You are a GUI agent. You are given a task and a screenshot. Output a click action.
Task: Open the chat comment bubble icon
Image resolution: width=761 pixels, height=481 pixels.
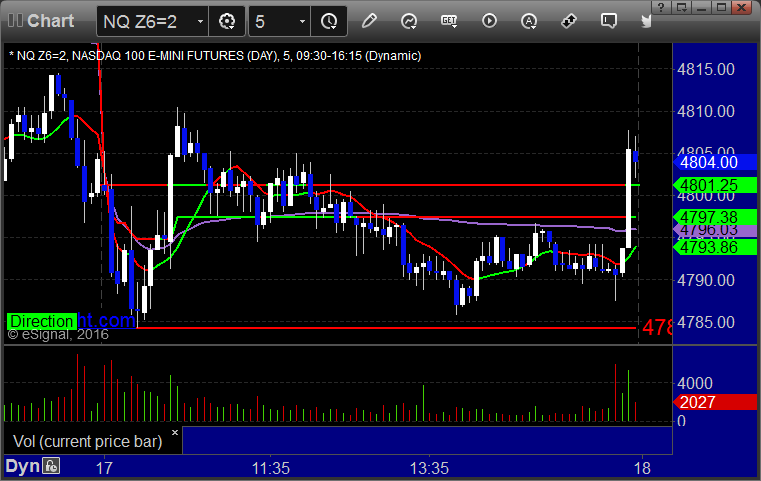tap(609, 21)
